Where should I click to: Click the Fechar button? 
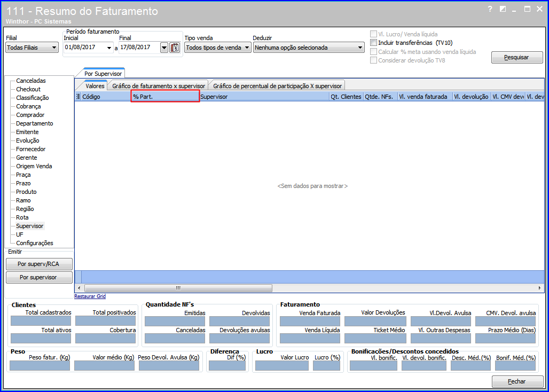(x=517, y=381)
